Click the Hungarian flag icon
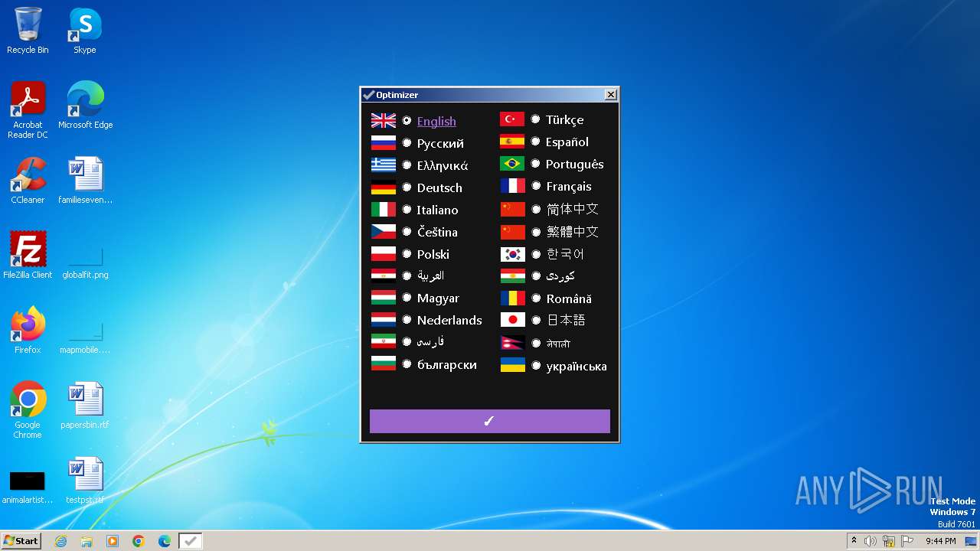 point(384,298)
